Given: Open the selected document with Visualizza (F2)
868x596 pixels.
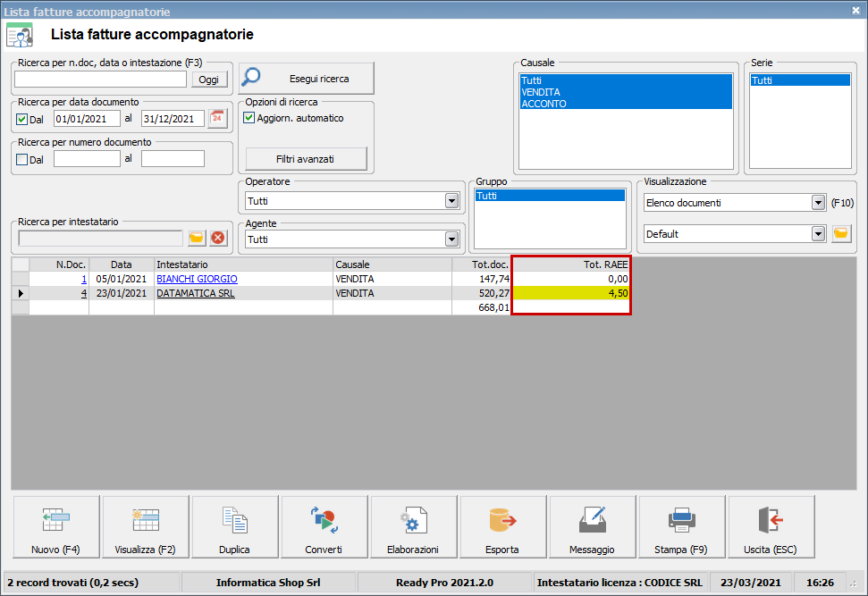Looking at the screenshot, I should (x=146, y=527).
